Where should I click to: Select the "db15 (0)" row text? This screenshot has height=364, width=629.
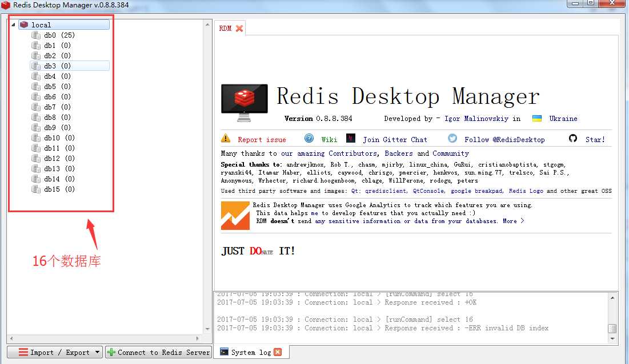(59, 189)
